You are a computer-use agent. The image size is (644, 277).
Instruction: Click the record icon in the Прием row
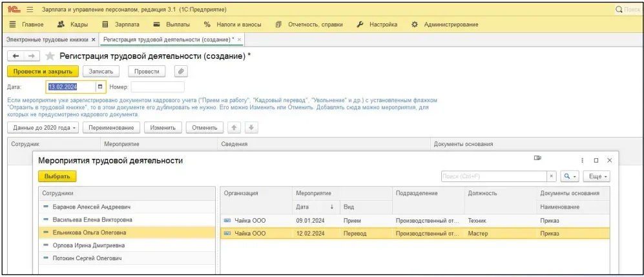[227, 221]
